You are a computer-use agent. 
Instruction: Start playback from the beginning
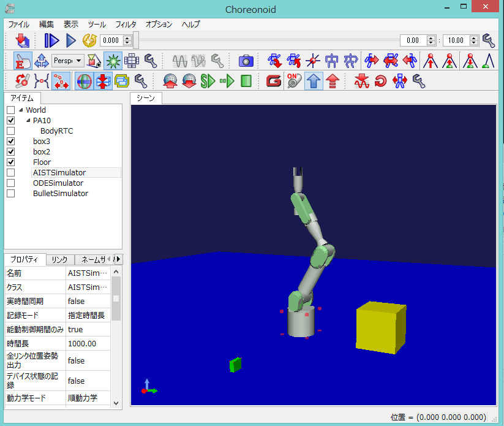pyautogui.click(x=51, y=40)
